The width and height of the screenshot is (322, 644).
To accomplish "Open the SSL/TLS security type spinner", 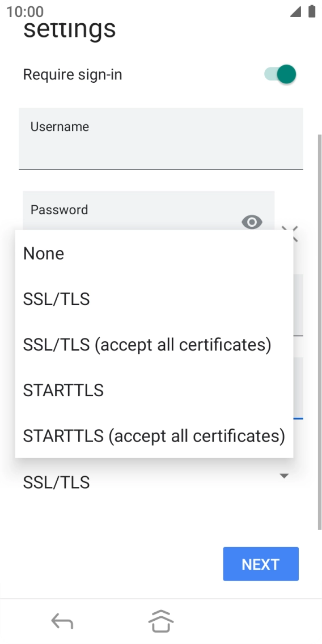I will [157, 482].
